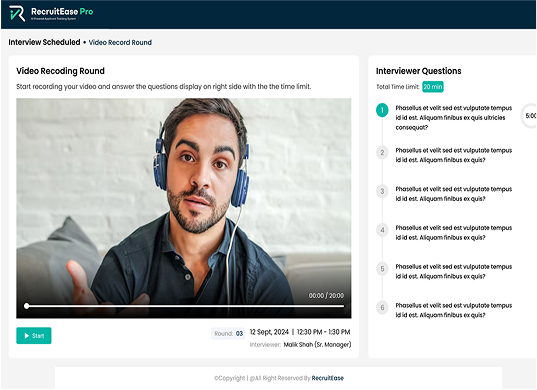Select question step number 3 circle

[382, 191]
